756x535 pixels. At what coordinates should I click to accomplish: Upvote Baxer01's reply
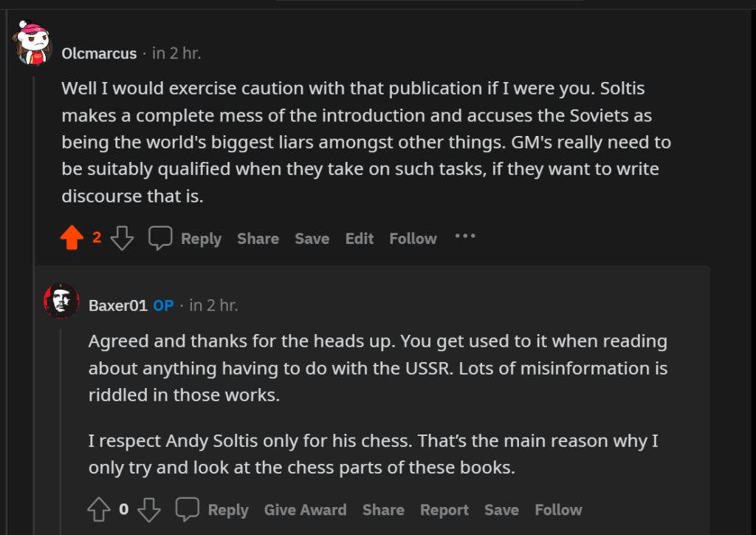99,509
